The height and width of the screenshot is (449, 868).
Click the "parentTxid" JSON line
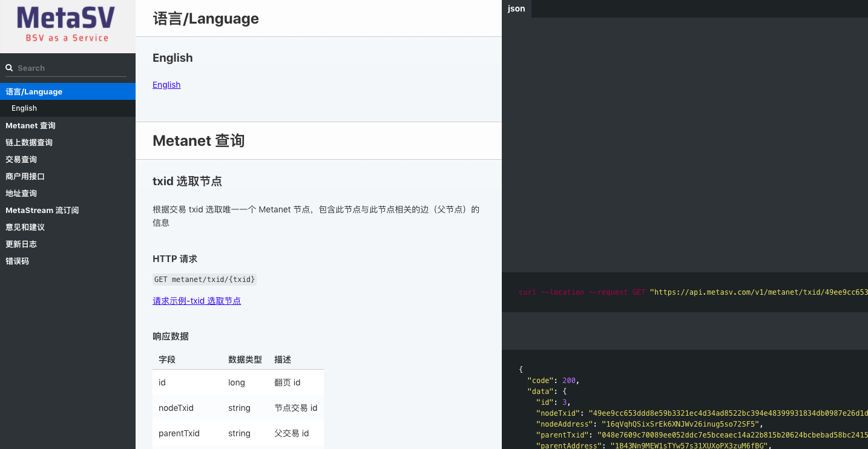tap(702, 435)
